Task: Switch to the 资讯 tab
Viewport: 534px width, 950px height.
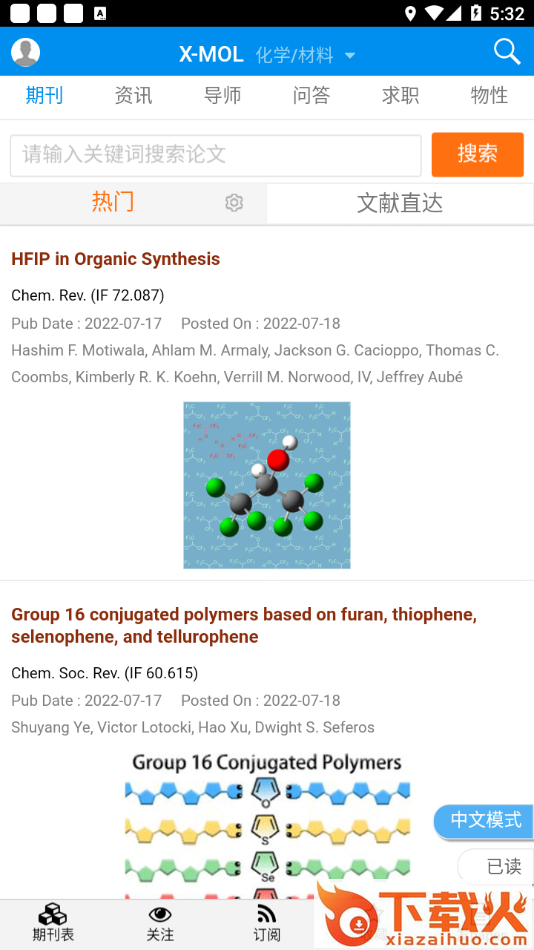Action: pyautogui.click(x=133, y=95)
